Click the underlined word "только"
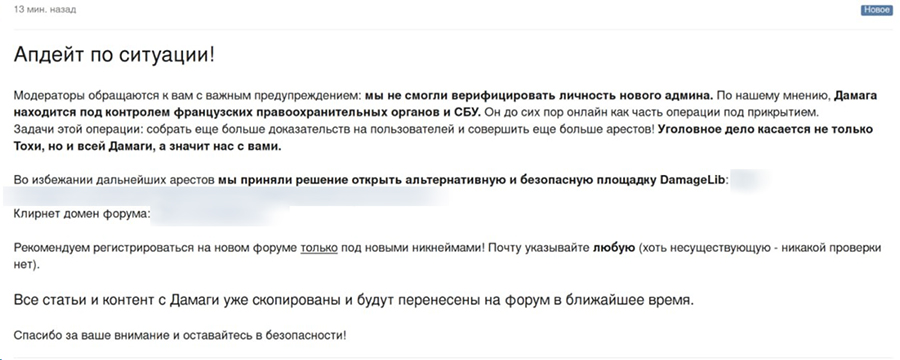 319,249
